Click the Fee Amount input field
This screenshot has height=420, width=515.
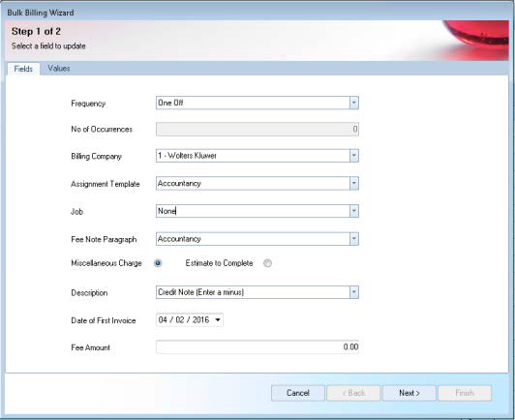(x=257, y=347)
